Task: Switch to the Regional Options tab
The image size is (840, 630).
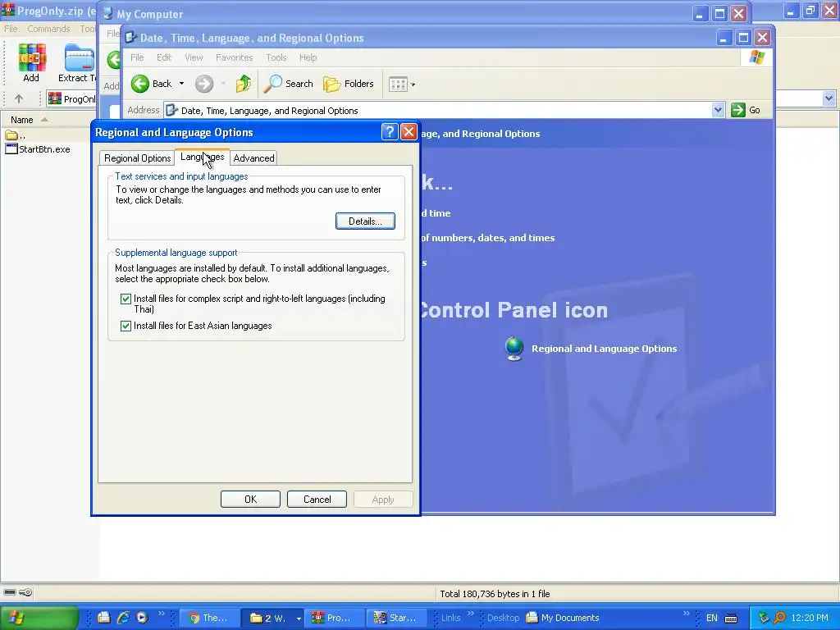Action: pyautogui.click(x=137, y=158)
